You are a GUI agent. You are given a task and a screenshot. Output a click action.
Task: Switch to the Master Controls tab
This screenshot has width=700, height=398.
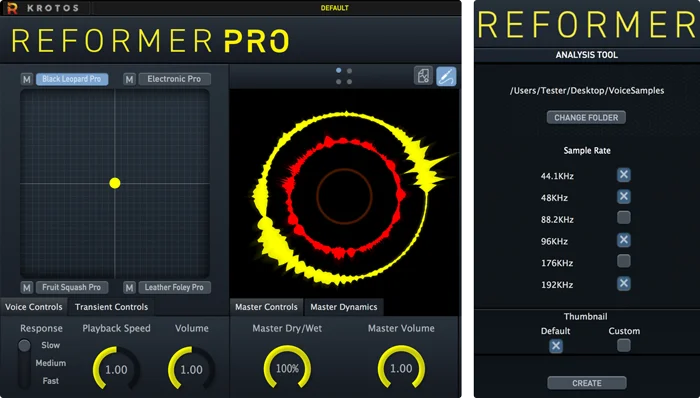[x=267, y=307]
